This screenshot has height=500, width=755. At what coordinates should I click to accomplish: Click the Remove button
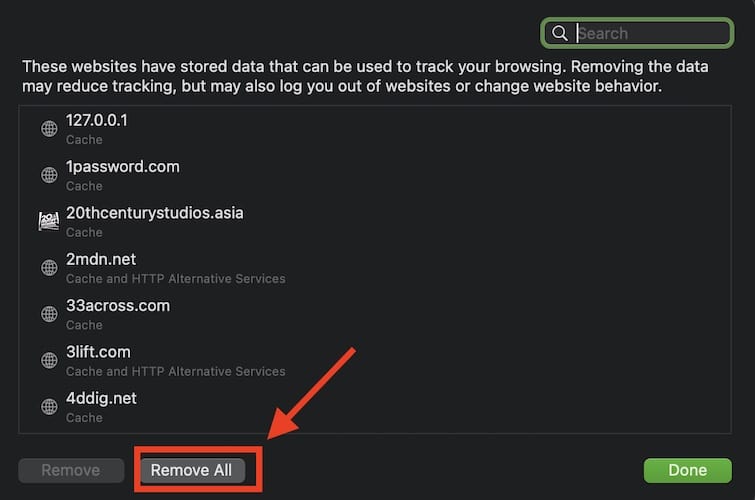pyautogui.click(x=70, y=470)
